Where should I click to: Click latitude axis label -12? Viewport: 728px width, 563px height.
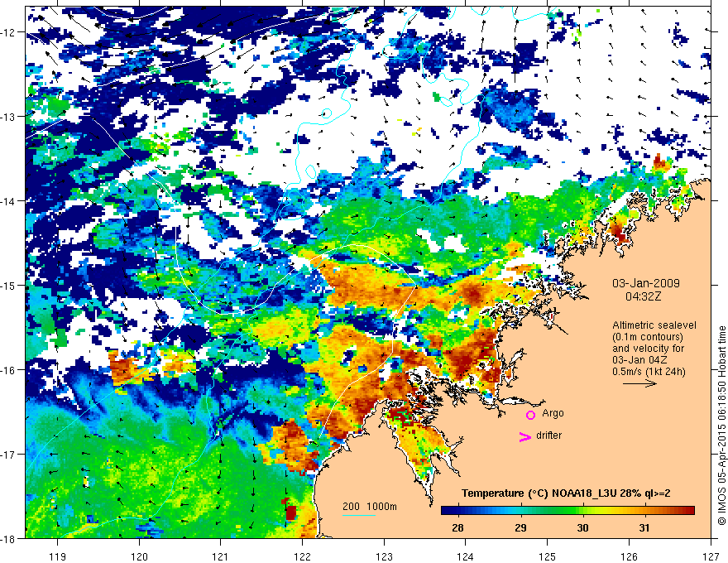tap(8, 32)
